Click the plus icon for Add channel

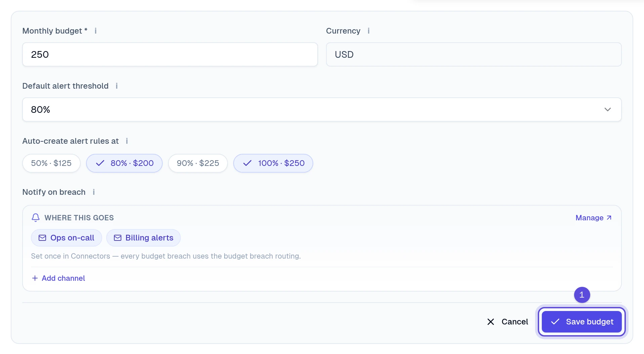click(35, 278)
